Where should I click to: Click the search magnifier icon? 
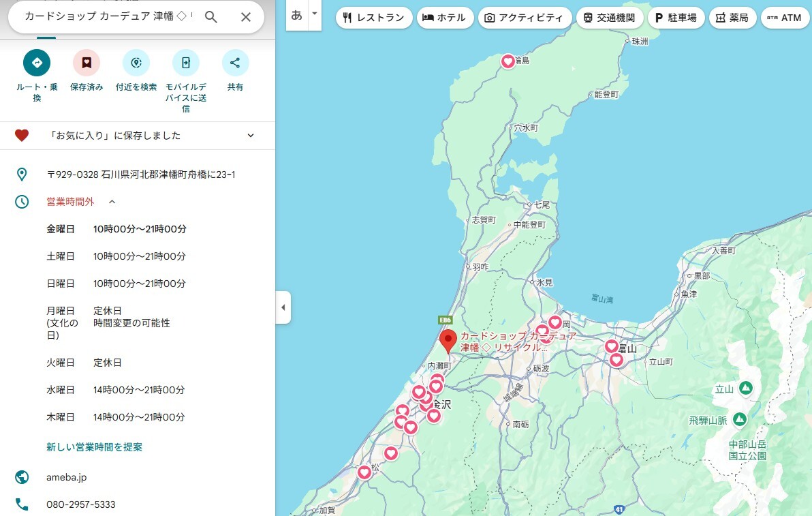[211, 17]
